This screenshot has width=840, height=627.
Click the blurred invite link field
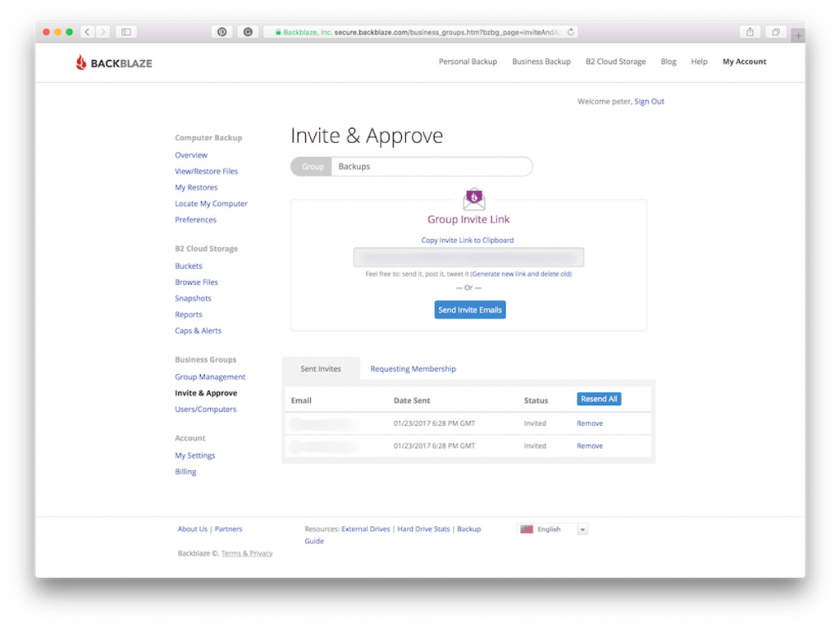(468, 257)
